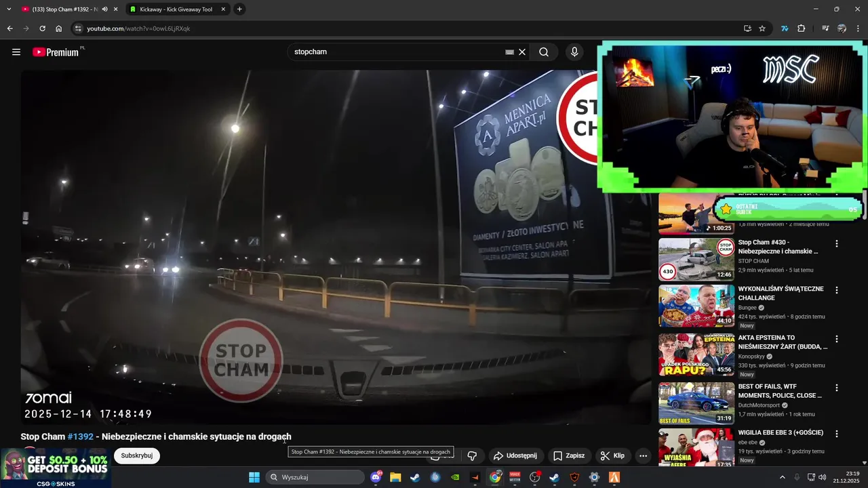Open Discord from the taskbar
This screenshot has width=868, height=488.
[376, 477]
